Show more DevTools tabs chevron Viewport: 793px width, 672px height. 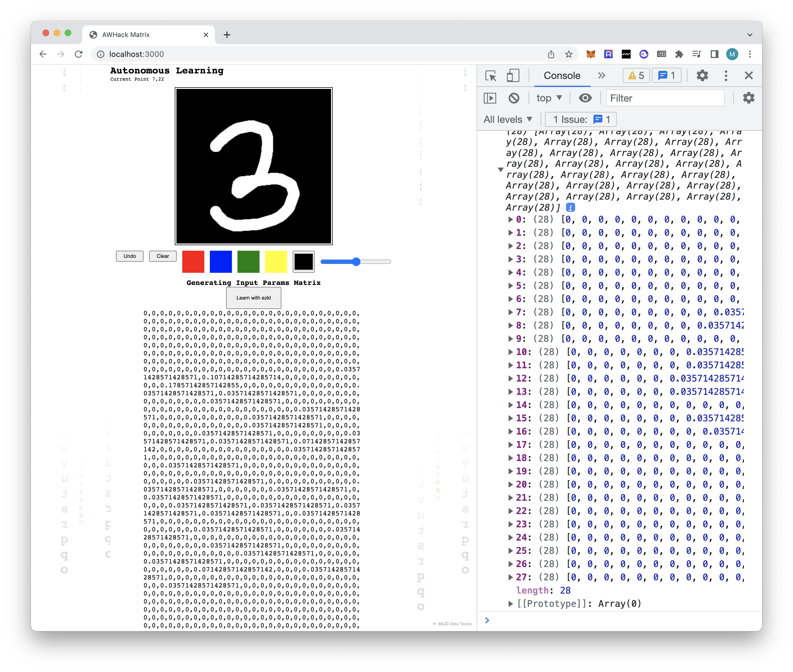tap(601, 75)
